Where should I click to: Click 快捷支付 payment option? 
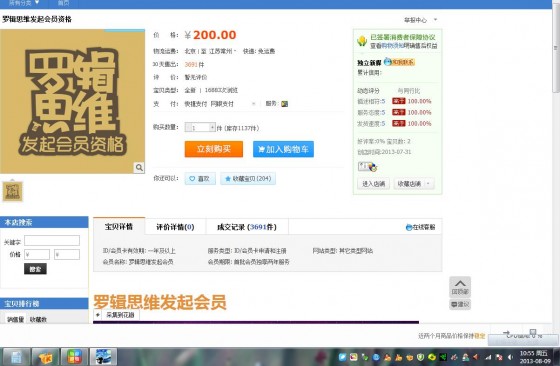(x=196, y=104)
